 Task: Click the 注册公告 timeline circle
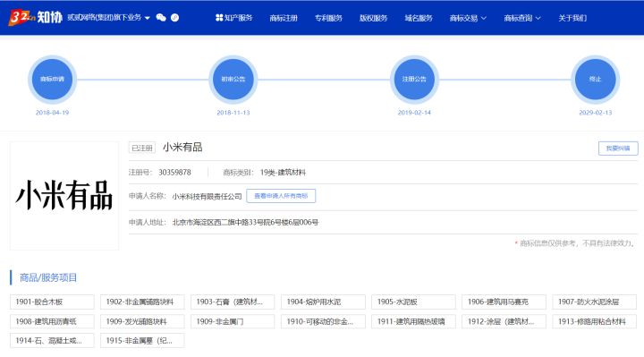414,79
